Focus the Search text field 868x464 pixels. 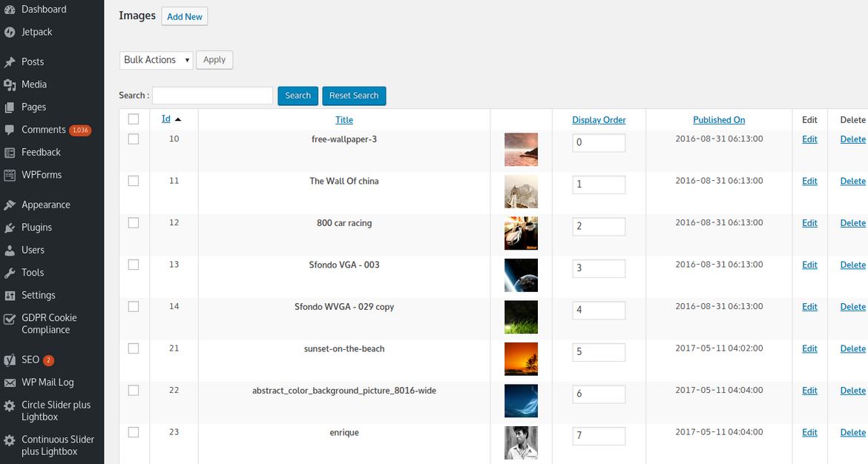point(213,96)
